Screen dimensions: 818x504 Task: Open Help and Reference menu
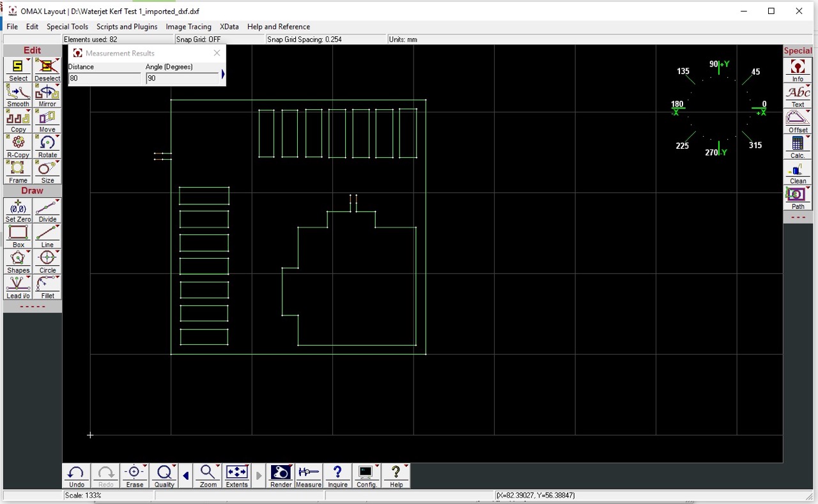click(x=279, y=27)
